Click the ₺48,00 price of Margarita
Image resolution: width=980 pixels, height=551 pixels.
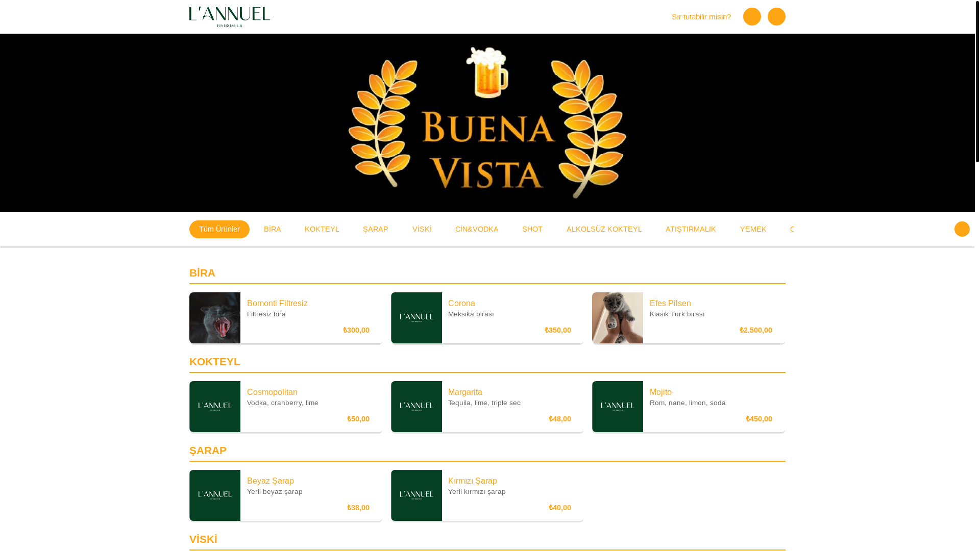[x=560, y=419]
